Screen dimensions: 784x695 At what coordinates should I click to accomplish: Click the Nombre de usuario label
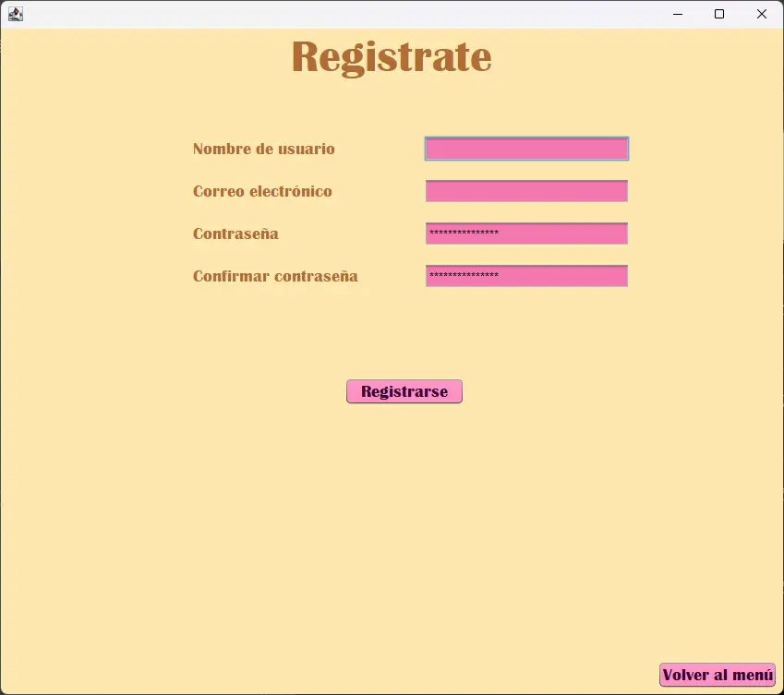[263, 149]
